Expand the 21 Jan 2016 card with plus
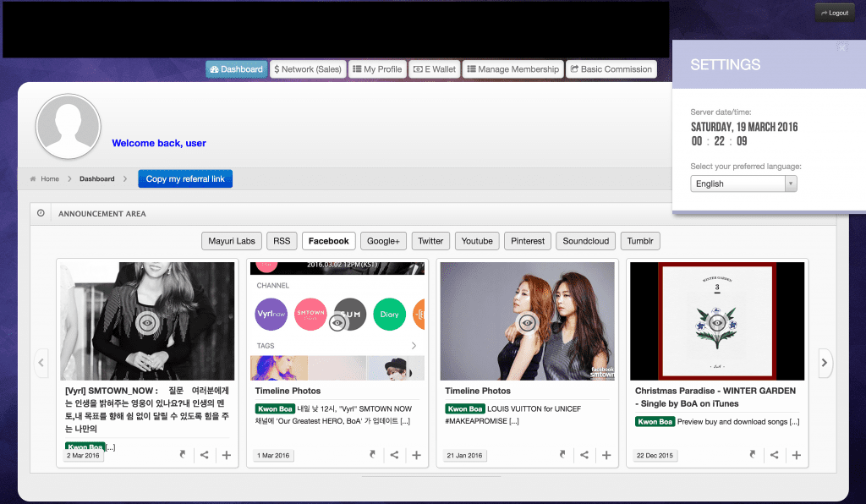The image size is (866, 504). [x=606, y=455]
